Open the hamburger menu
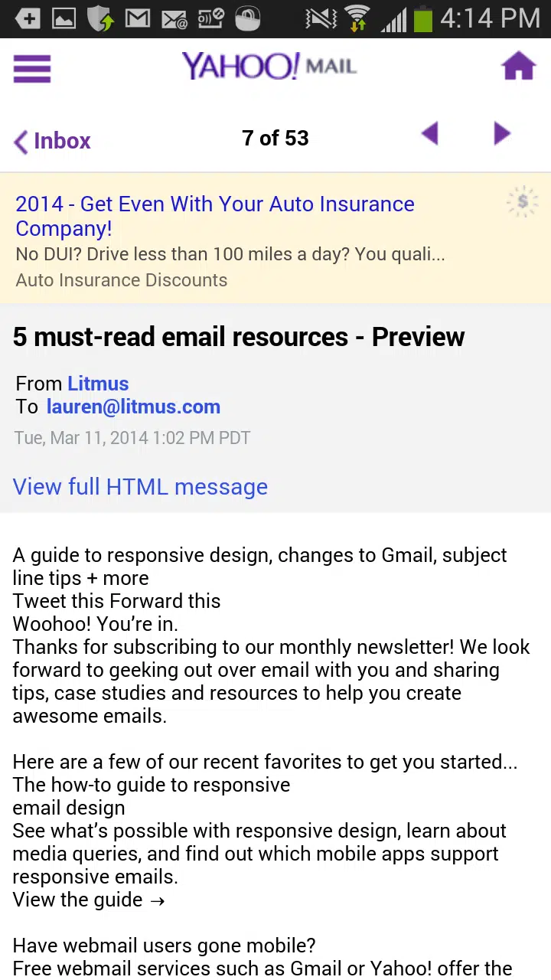The width and height of the screenshot is (551, 980). click(32, 69)
